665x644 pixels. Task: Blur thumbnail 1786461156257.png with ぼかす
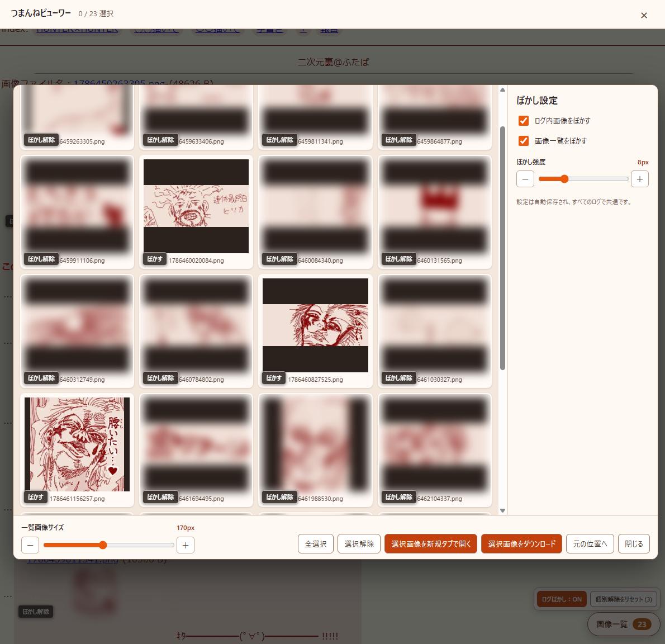tap(36, 497)
